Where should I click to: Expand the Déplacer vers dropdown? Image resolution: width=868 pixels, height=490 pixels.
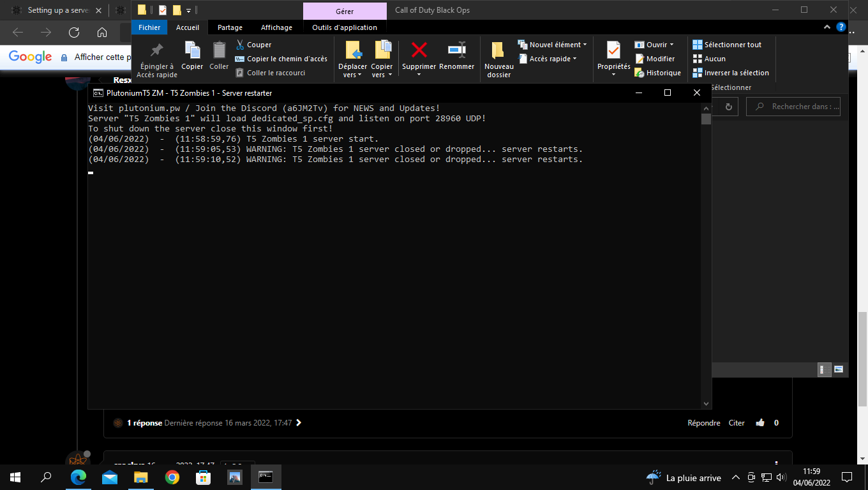(352, 75)
